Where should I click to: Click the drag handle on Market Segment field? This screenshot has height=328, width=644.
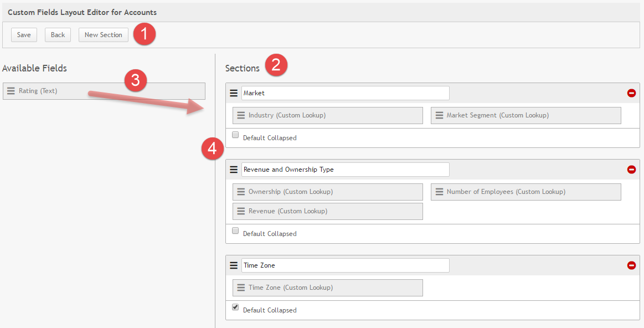(440, 115)
